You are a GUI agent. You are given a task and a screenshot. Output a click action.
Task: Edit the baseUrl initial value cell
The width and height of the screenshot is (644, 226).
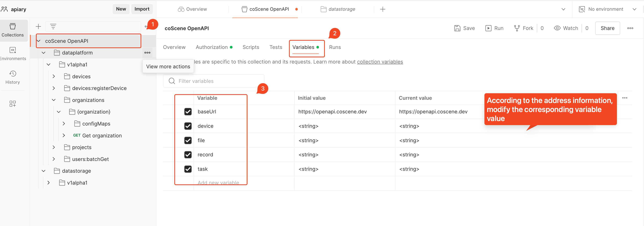(x=345, y=112)
